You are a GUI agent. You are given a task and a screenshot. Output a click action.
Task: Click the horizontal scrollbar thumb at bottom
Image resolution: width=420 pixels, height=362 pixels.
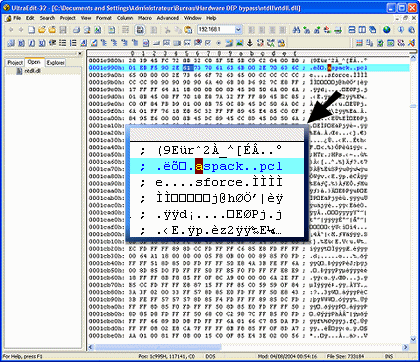coord(158,347)
